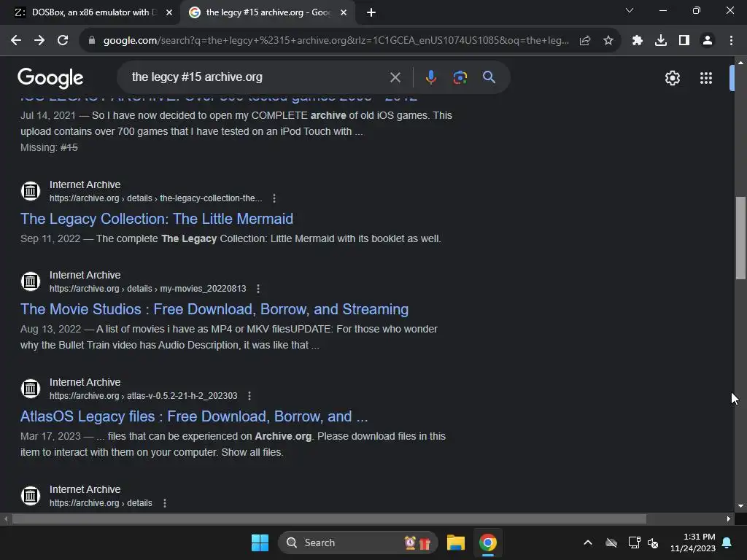This screenshot has width=747, height=560.
Task: Open the Google apps grid
Action: coord(706,78)
